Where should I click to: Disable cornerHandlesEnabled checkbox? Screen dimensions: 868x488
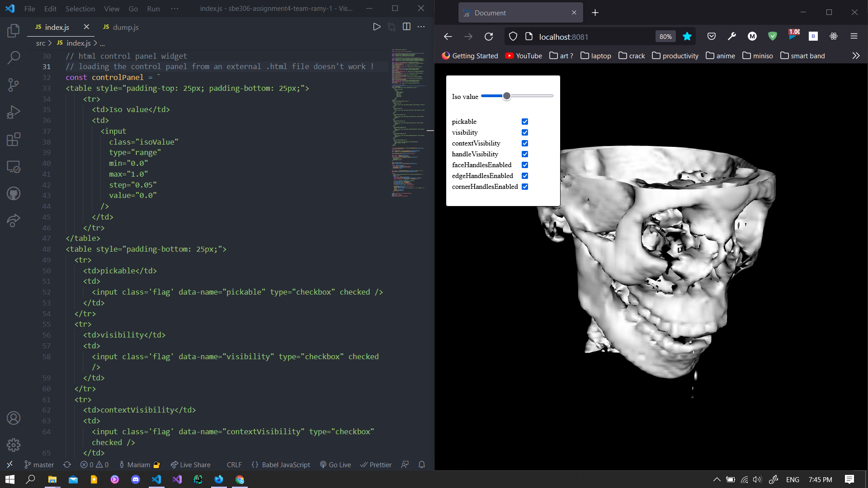point(525,187)
